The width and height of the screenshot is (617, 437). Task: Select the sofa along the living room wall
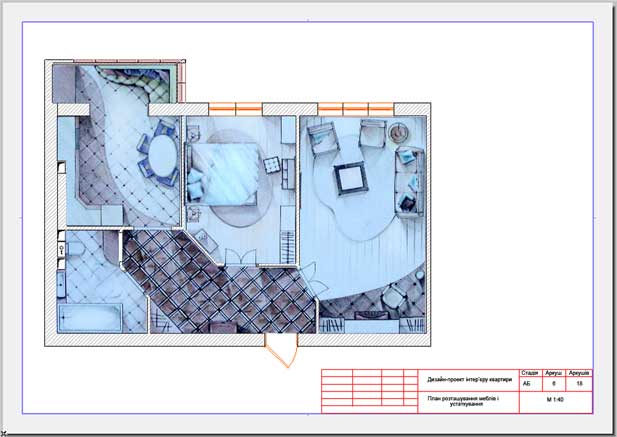410,181
